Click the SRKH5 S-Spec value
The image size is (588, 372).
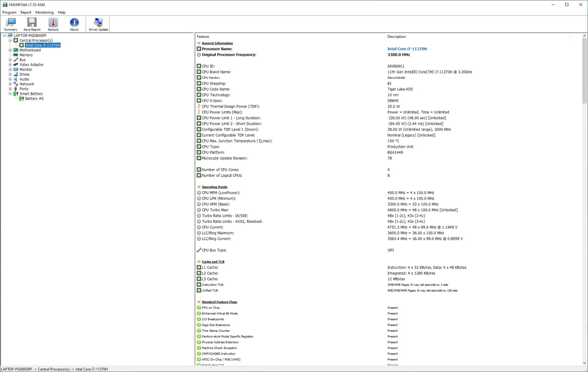pos(393,101)
